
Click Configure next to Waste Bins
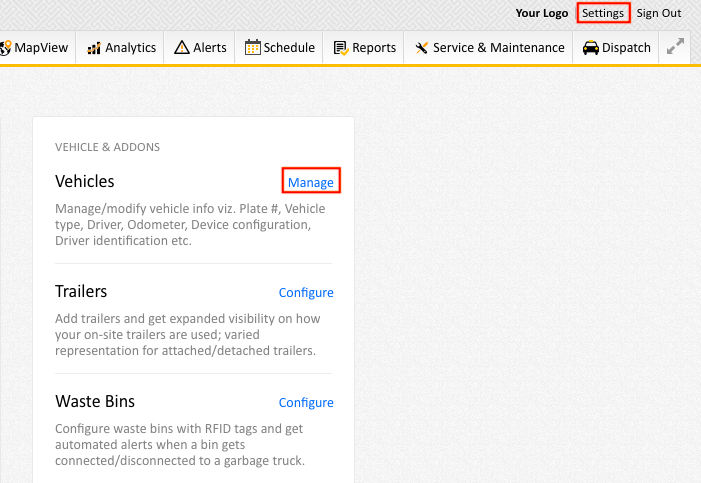306,402
